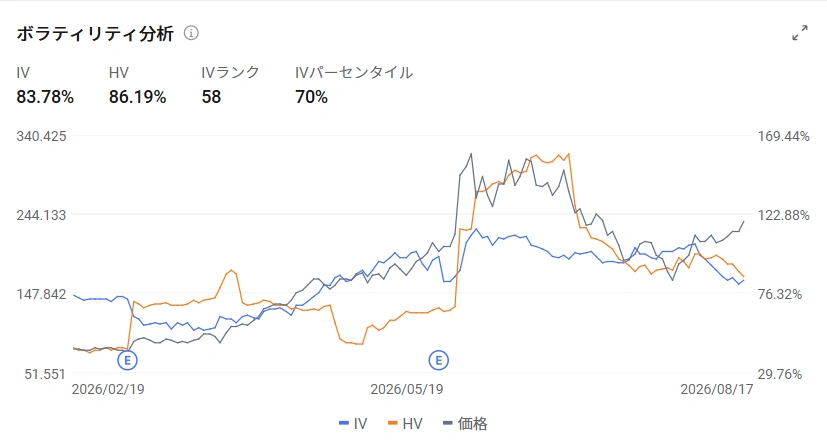Click the IVランク value 58
The image size is (827, 442).
coord(211,97)
